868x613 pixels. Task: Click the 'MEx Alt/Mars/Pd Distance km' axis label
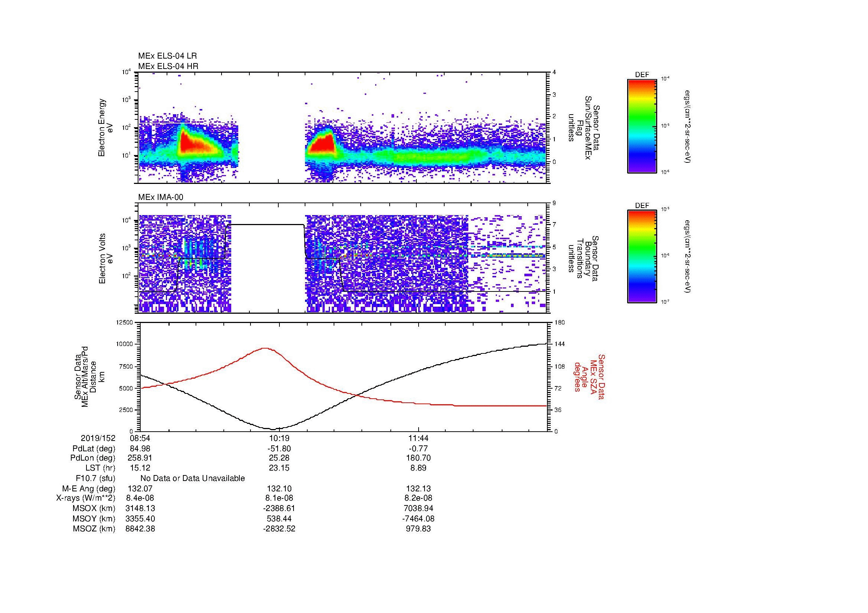(x=89, y=376)
